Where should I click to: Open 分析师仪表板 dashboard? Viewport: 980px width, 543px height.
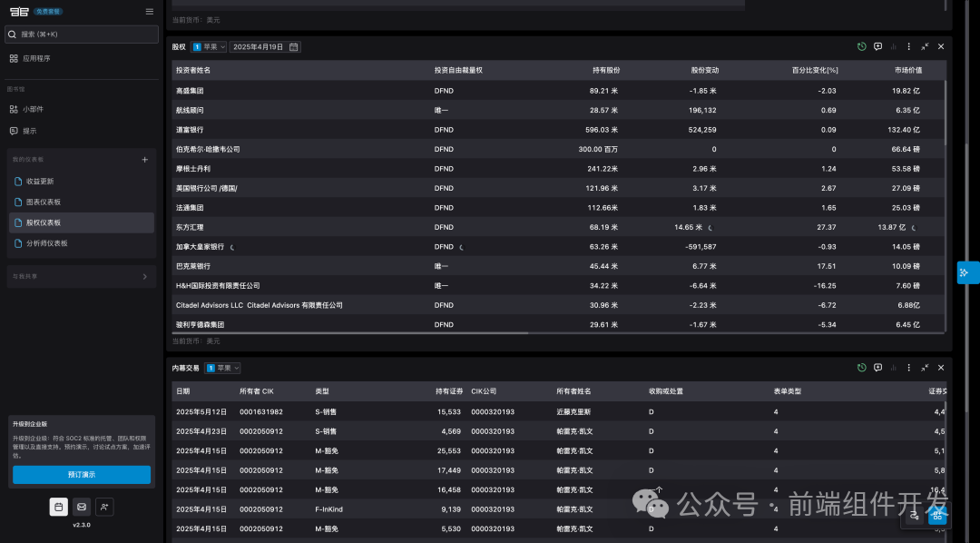82,243
